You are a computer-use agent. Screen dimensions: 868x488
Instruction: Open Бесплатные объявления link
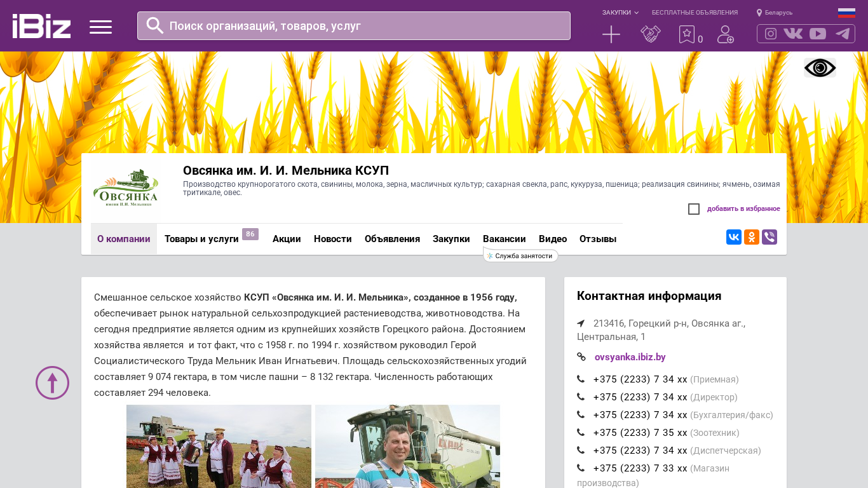(695, 13)
